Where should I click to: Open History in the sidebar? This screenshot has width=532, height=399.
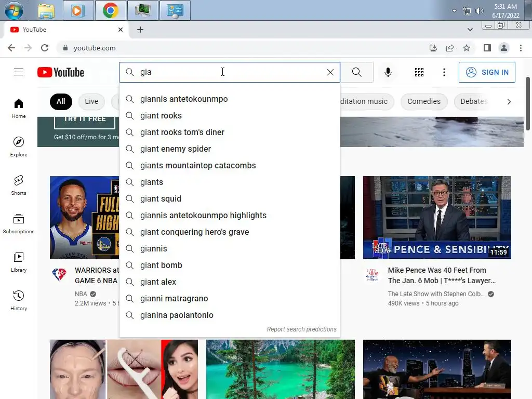pos(19,301)
